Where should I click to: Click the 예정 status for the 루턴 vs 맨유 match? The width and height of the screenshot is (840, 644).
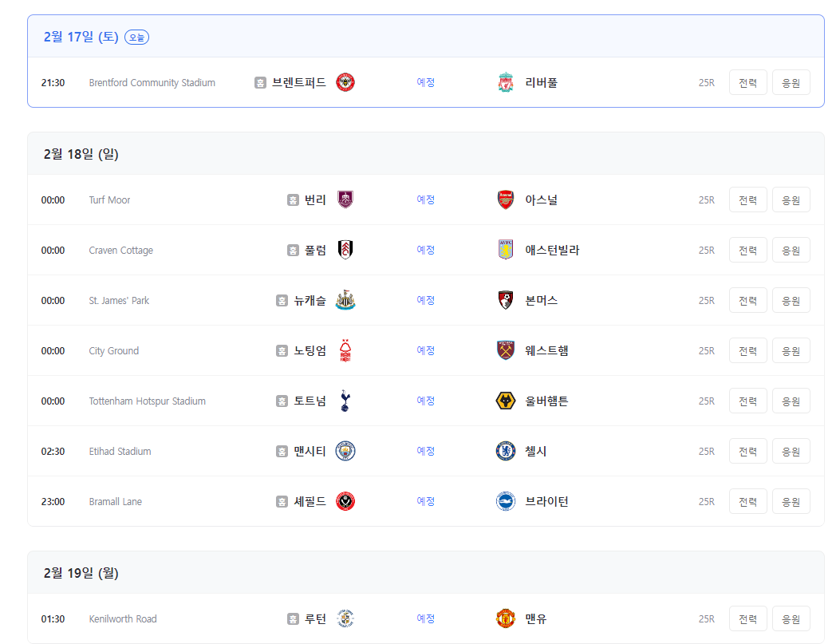coord(425,618)
